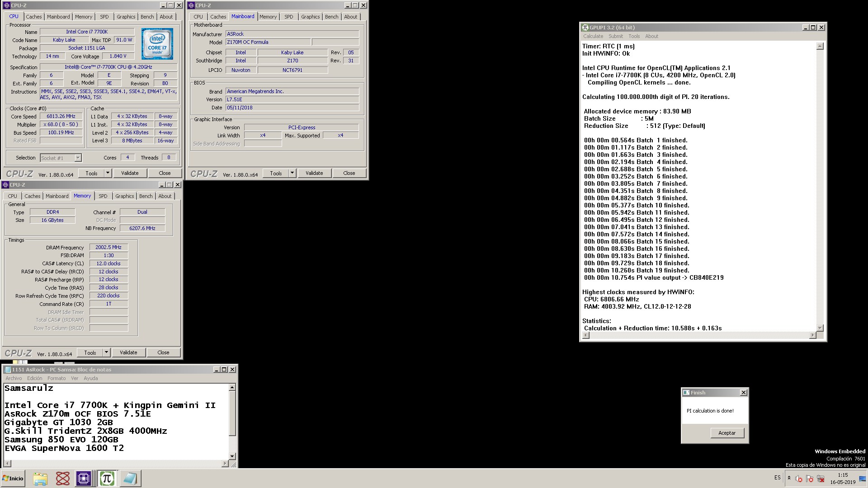Open the SPD tab in CPU-Z Memory window

(103, 196)
